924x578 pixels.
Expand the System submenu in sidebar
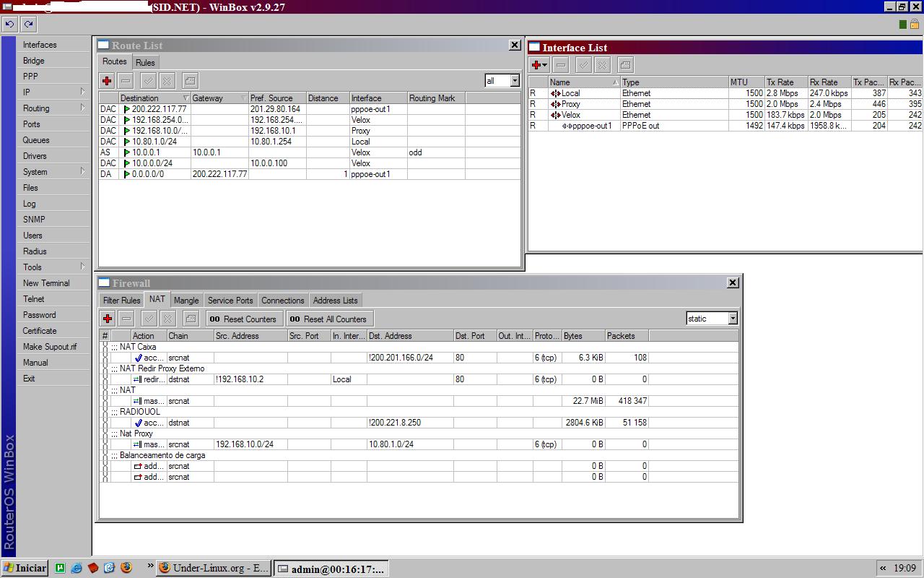82,171
